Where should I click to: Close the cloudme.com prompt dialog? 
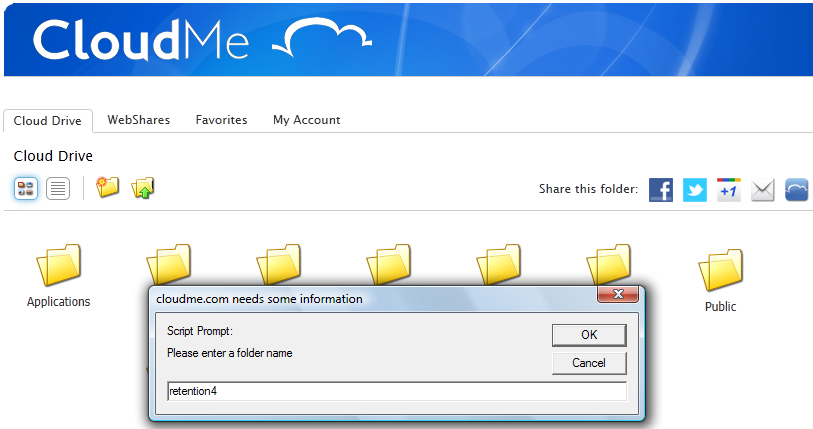pos(618,294)
